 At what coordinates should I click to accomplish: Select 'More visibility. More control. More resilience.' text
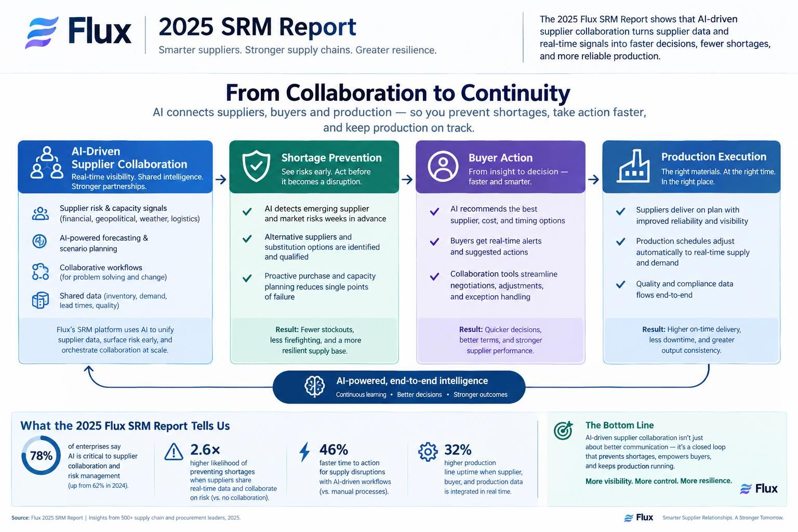(x=659, y=481)
